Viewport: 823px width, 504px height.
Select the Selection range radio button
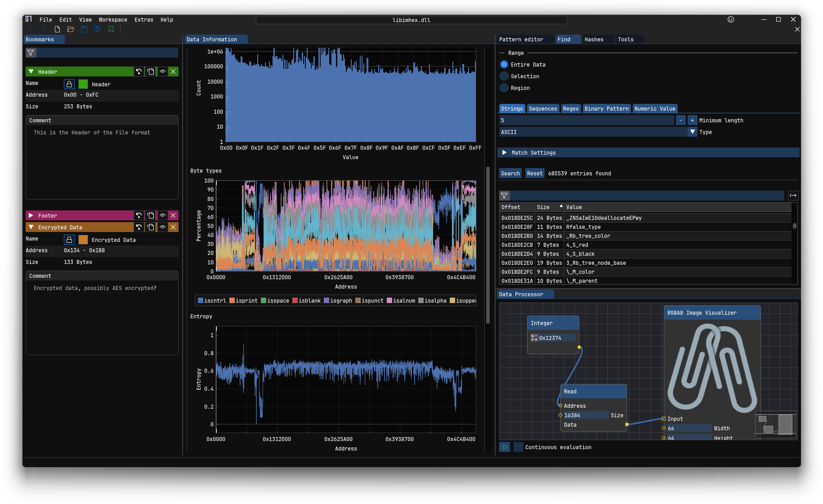(x=504, y=76)
